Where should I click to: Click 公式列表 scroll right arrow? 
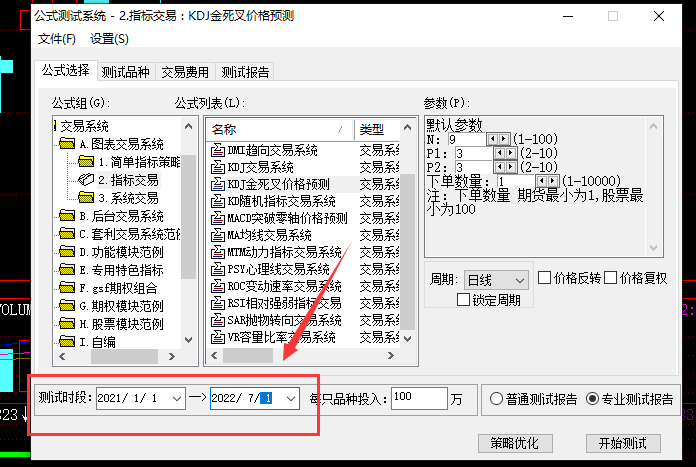coord(391,355)
